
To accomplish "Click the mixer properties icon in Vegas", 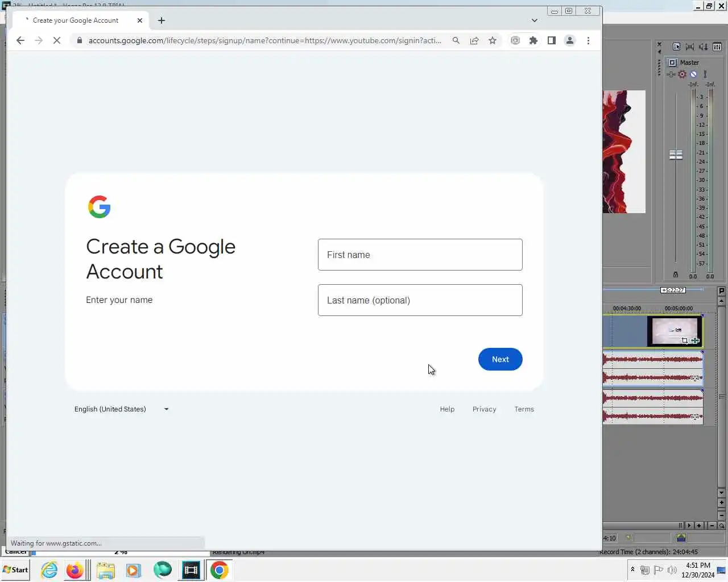I will click(677, 47).
